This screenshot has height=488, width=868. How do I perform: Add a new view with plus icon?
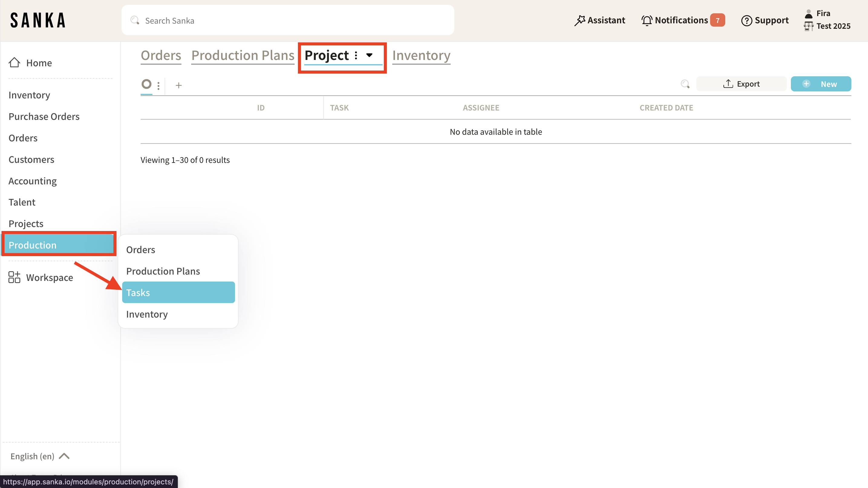[x=178, y=85]
